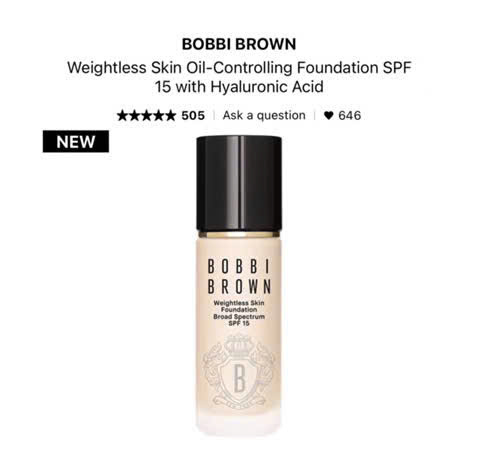485x465 pixels.
Task: Click the 646 loves count
Action: point(350,116)
